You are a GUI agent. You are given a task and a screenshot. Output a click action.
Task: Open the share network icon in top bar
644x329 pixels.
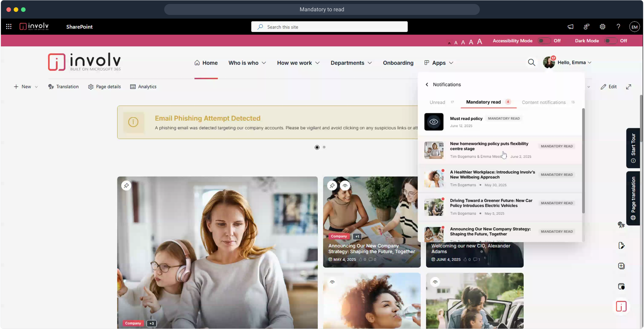[x=586, y=27]
